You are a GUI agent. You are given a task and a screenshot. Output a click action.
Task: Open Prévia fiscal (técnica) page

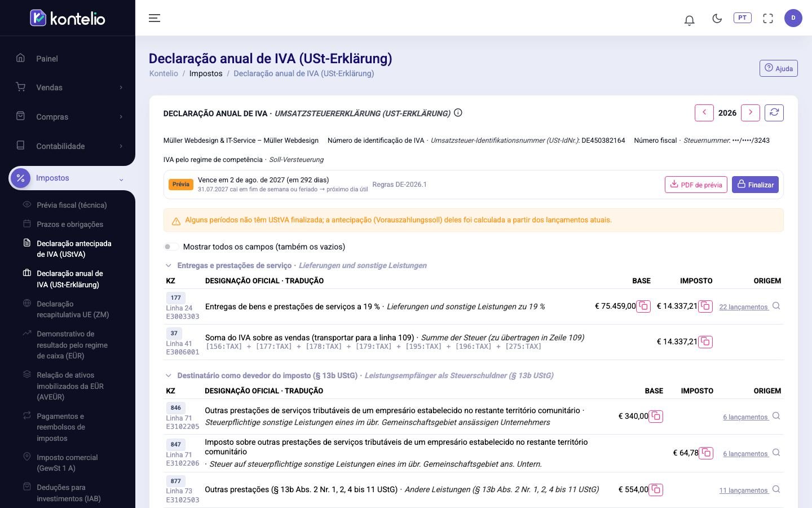point(72,205)
